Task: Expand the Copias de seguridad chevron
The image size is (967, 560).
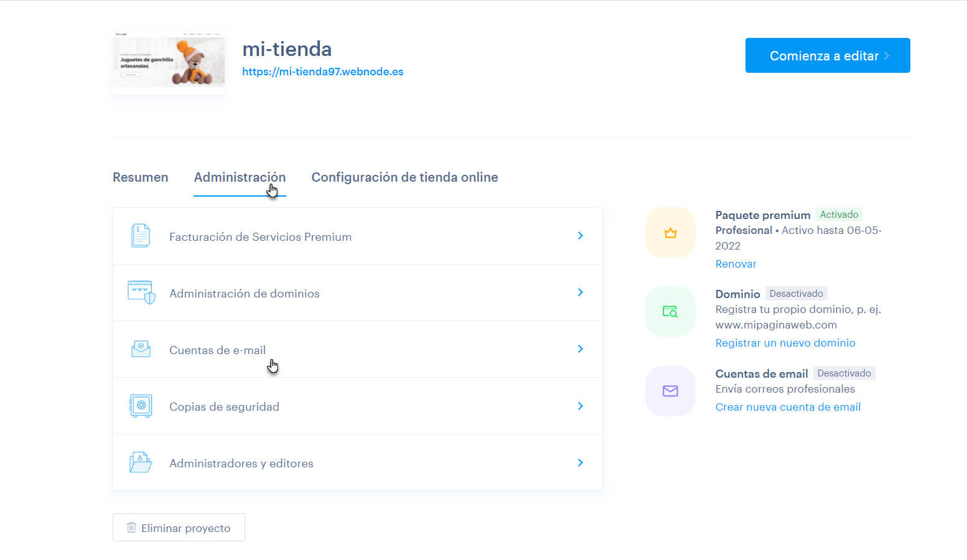Action: click(x=580, y=406)
